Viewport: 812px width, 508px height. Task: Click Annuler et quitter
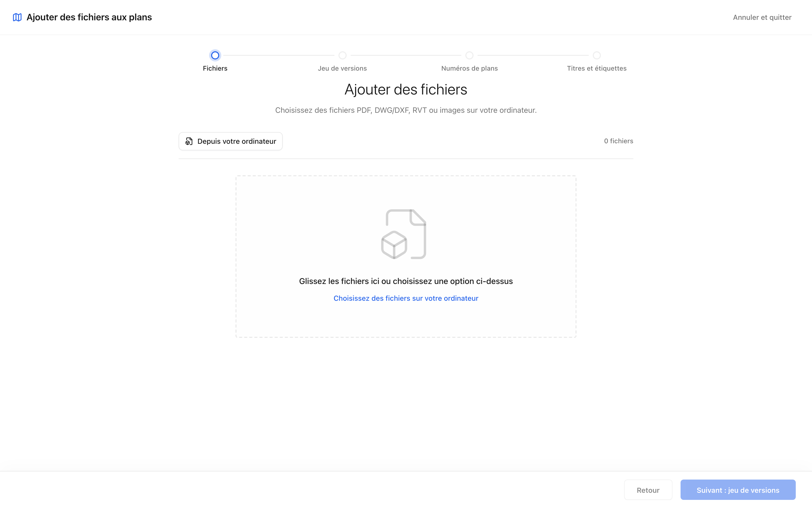pos(762,18)
